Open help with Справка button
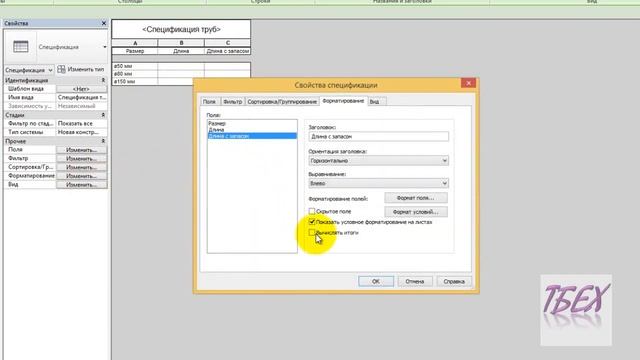The height and width of the screenshot is (360, 640). pyautogui.click(x=454, y=281)
